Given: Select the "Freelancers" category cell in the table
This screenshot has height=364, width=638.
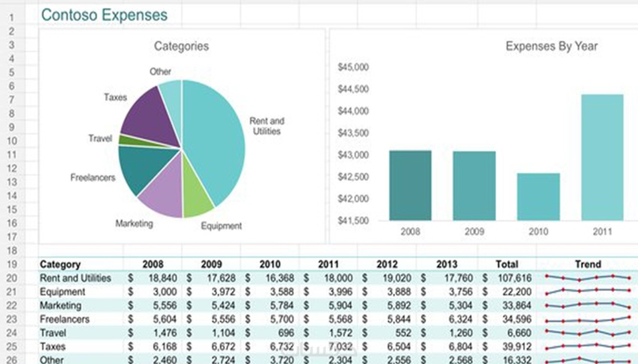Looking at the screenshot, I should (81, 319).
